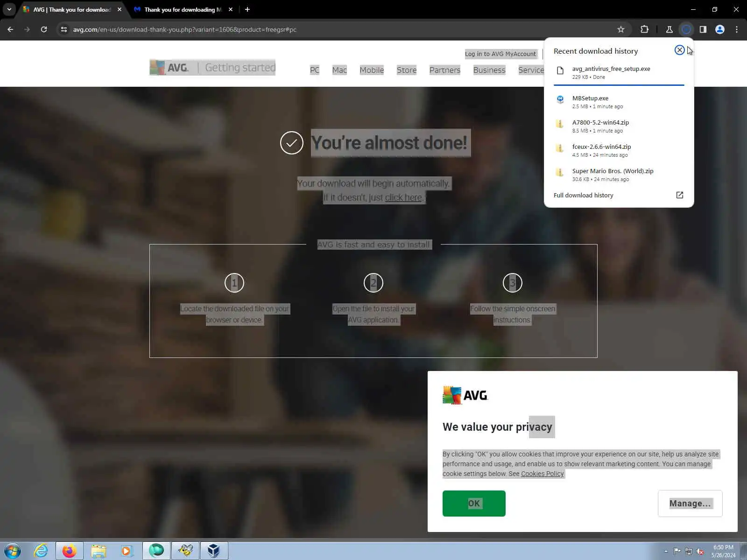Open Windows Media Player from the taskbar
Viewport: 747px width, 560px height.
(x=126, y=551)
